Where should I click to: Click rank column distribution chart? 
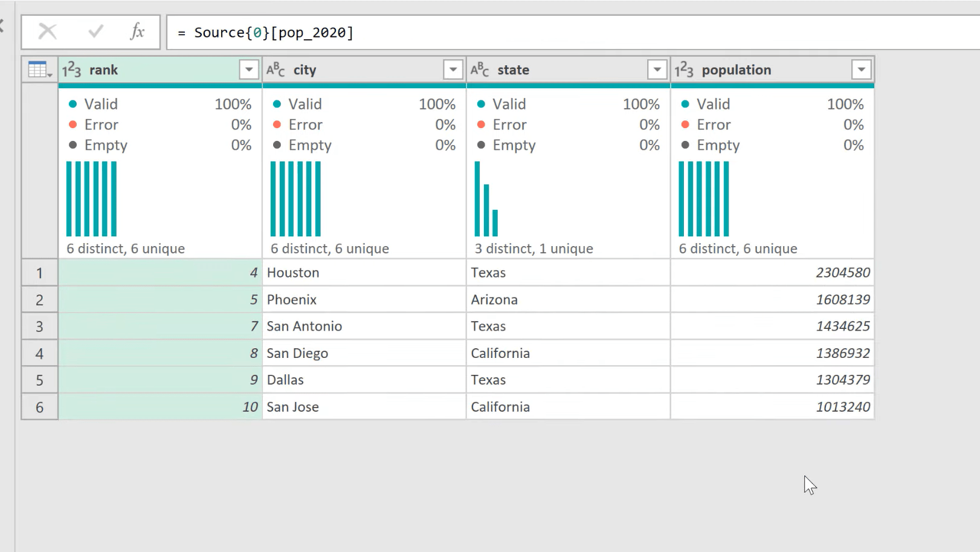91,199
